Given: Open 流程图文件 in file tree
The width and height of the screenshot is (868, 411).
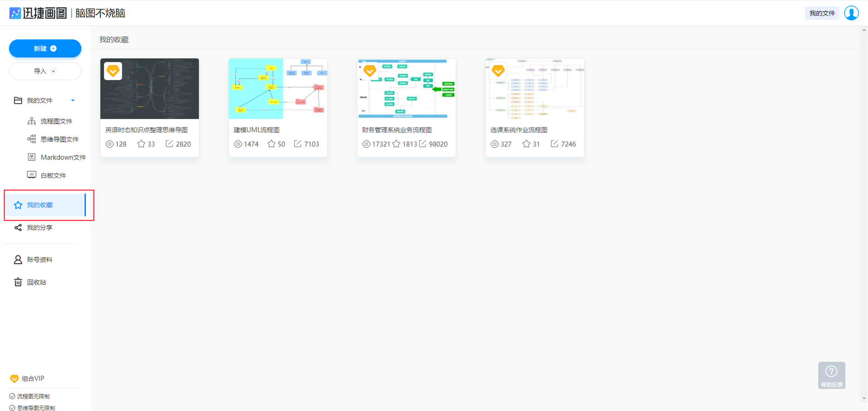Looking at the screenshot, I should coord(56,121).
